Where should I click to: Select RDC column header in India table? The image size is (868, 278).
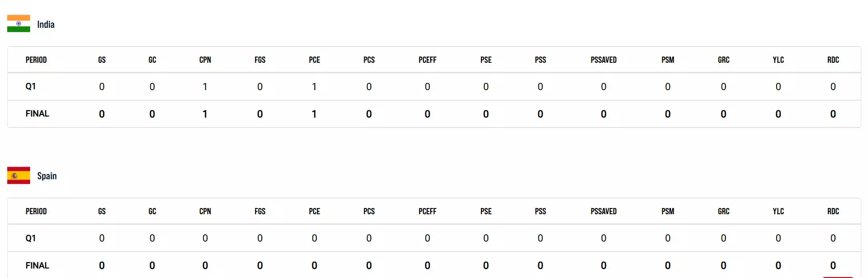tap(833, 60)
